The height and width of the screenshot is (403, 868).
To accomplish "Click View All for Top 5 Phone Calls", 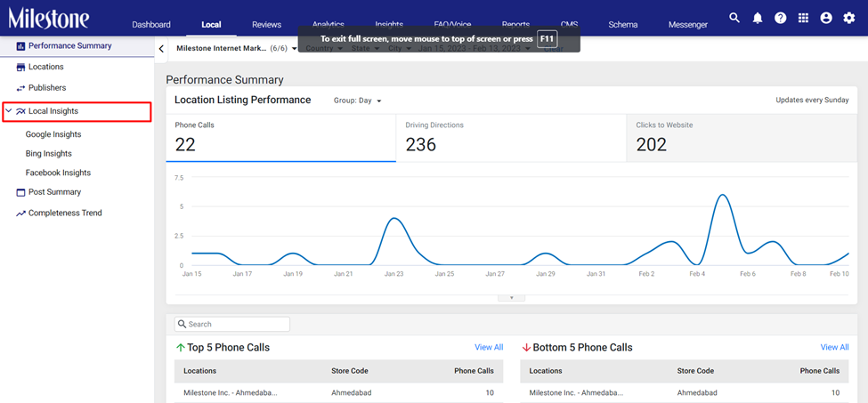I will click(489, 347).
